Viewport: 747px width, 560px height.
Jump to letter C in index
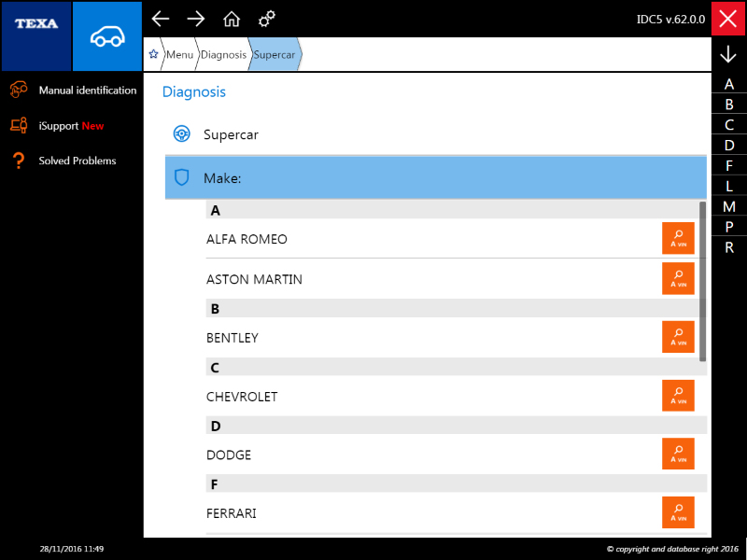pyautogui.click(x=729, y=125)
